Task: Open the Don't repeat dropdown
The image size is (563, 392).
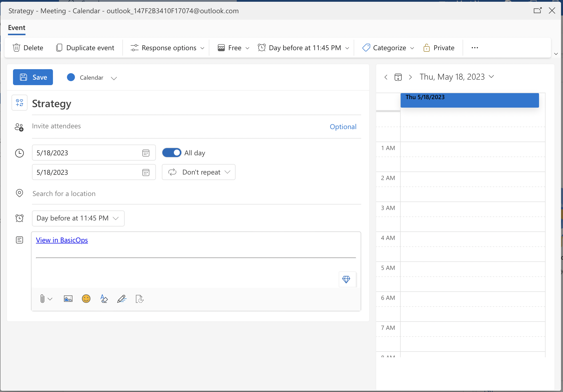Action: [199, 172]
